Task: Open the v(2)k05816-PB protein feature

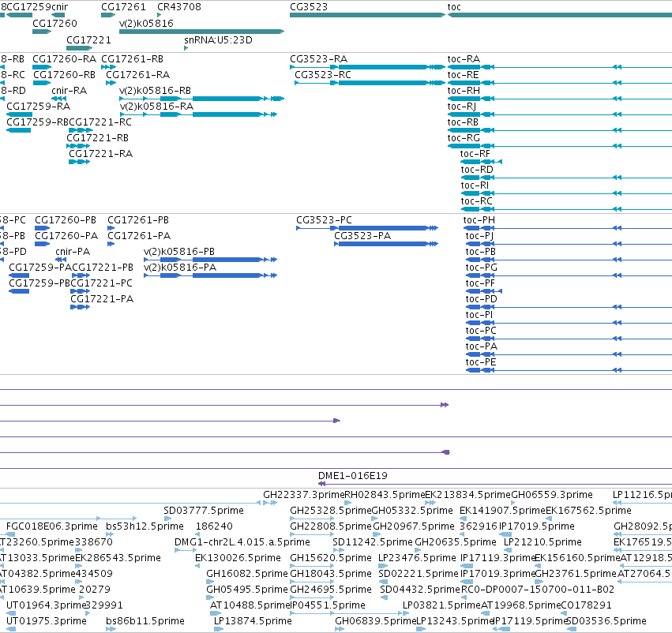Action: point(210,260)
